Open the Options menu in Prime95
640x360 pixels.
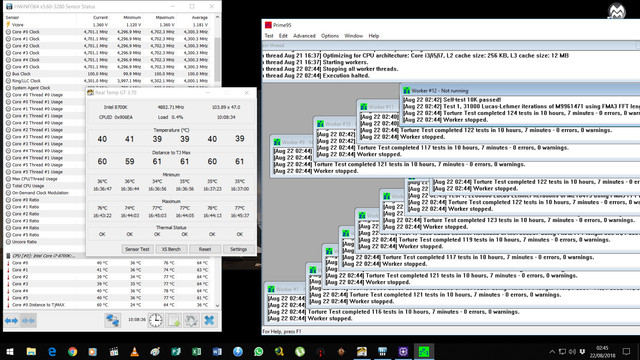click(x=330, y=36)
